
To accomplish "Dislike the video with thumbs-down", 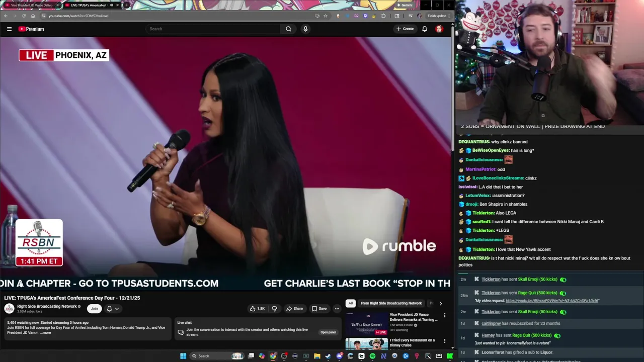I will click(x=274, y=309).
